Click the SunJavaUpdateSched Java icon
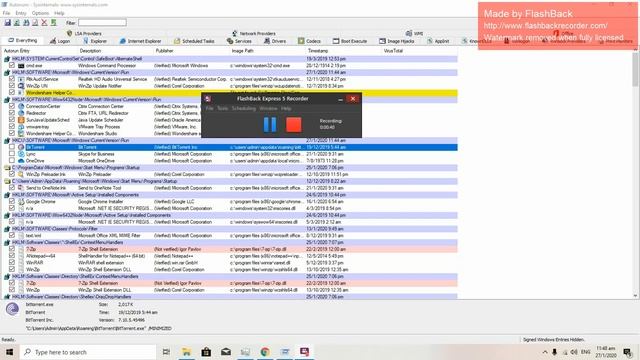640x360 pixels. pos(21,120)
